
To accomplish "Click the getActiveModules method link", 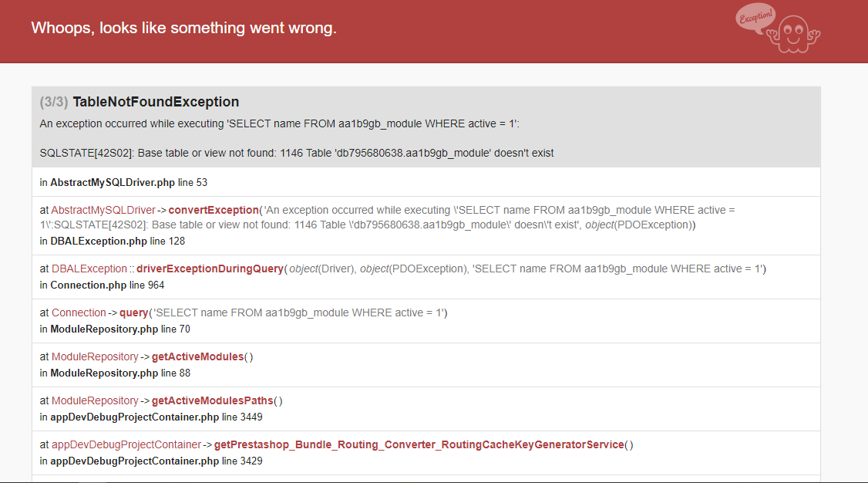I will pos(197,356).
